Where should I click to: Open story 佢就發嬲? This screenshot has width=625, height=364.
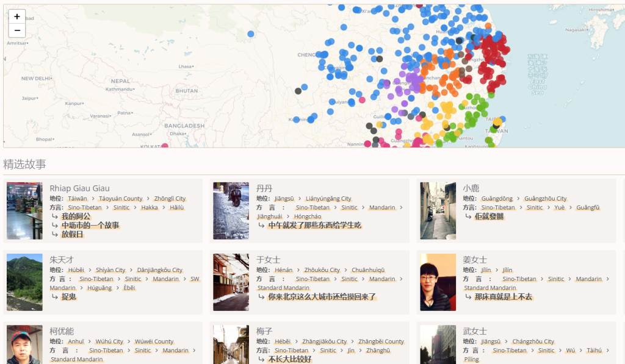pyautogui.click(x=489, y=216)
